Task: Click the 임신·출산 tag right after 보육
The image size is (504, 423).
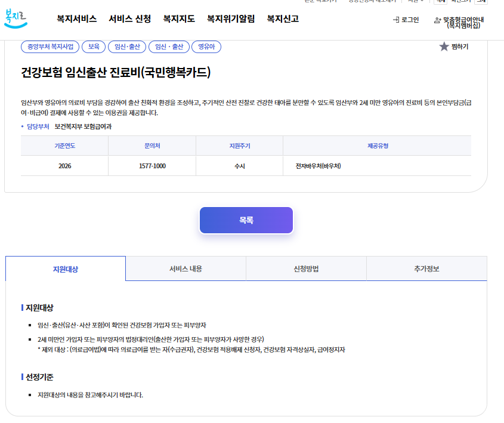Action: point(127,47)
